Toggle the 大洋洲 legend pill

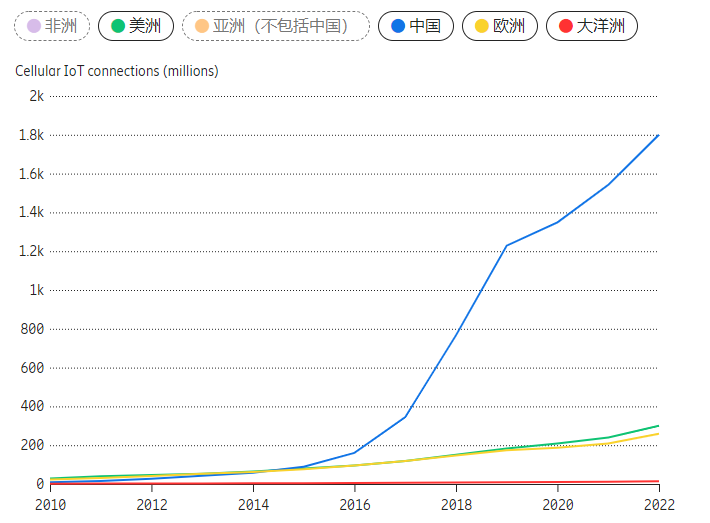(x=591, y=26)
